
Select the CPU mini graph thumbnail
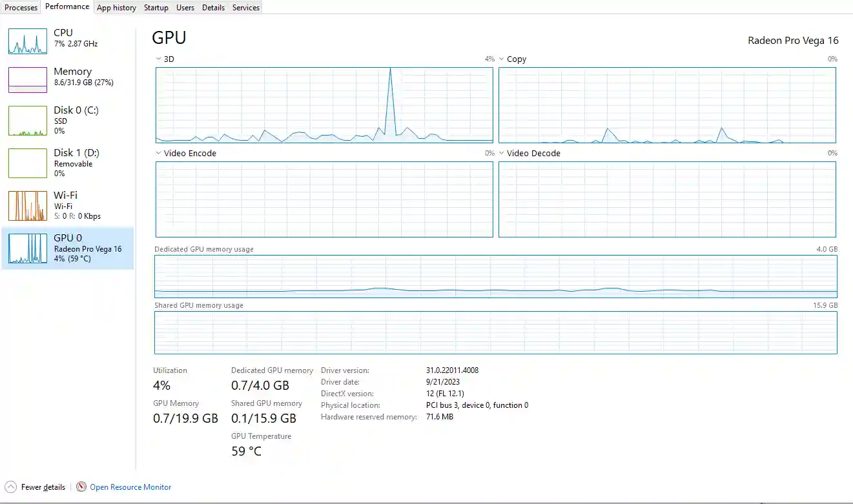[x=28, y=41]
